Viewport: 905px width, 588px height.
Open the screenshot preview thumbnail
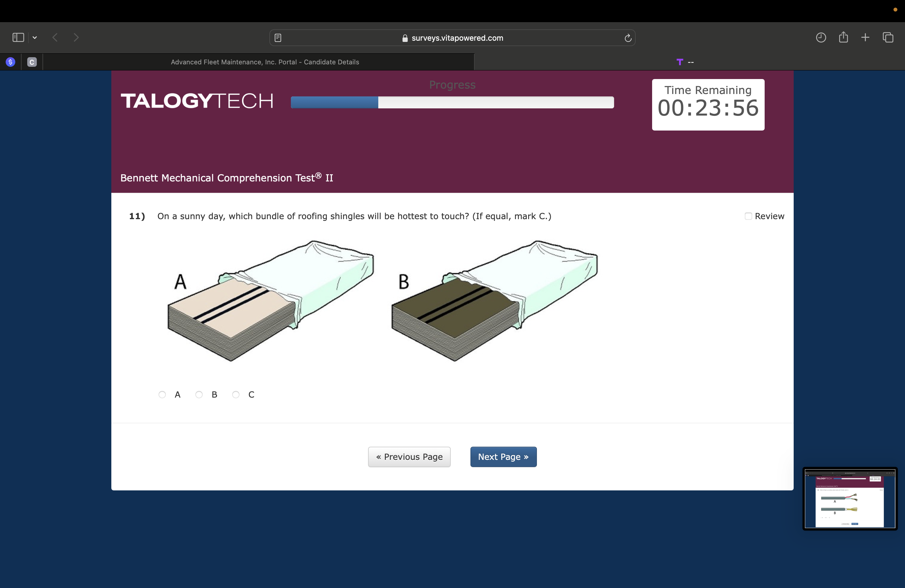coord(850,498)
